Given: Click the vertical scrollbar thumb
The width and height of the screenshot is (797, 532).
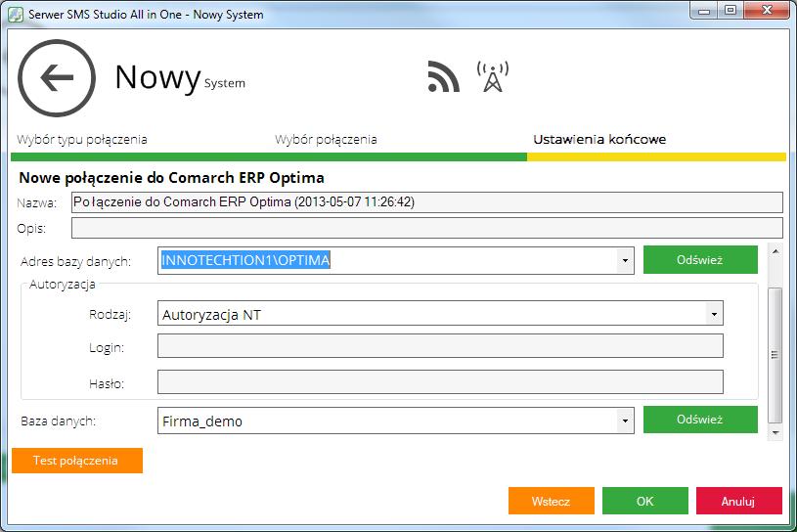Looking at the screenshot, I should (775, 355).
